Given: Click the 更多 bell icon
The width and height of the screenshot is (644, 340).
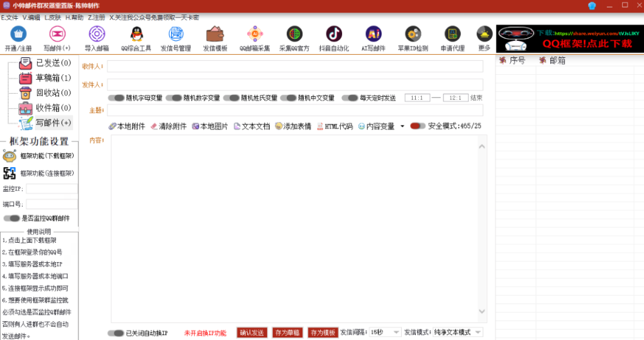Looking at the screenshot, I should (484, 34).
